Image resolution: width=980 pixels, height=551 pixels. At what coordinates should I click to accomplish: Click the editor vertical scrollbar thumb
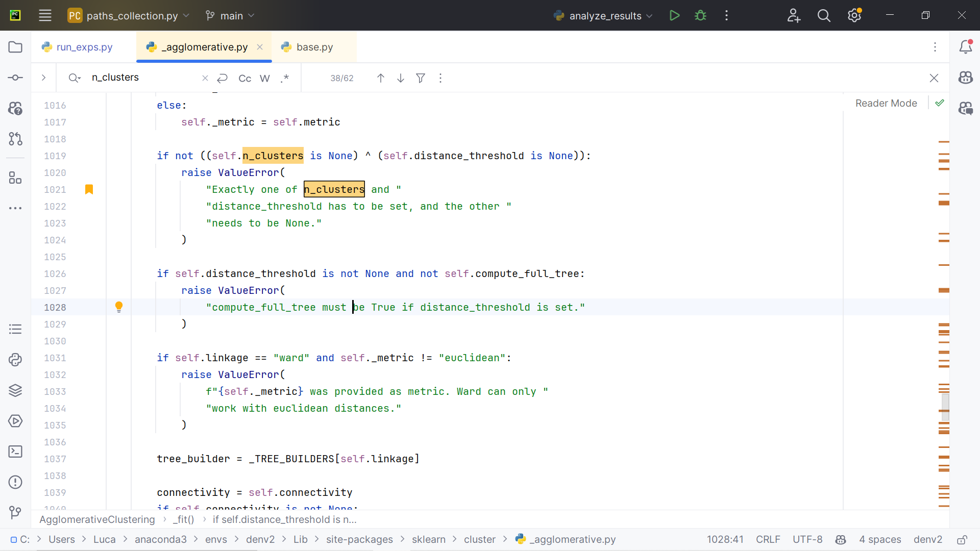coord(945,407)
